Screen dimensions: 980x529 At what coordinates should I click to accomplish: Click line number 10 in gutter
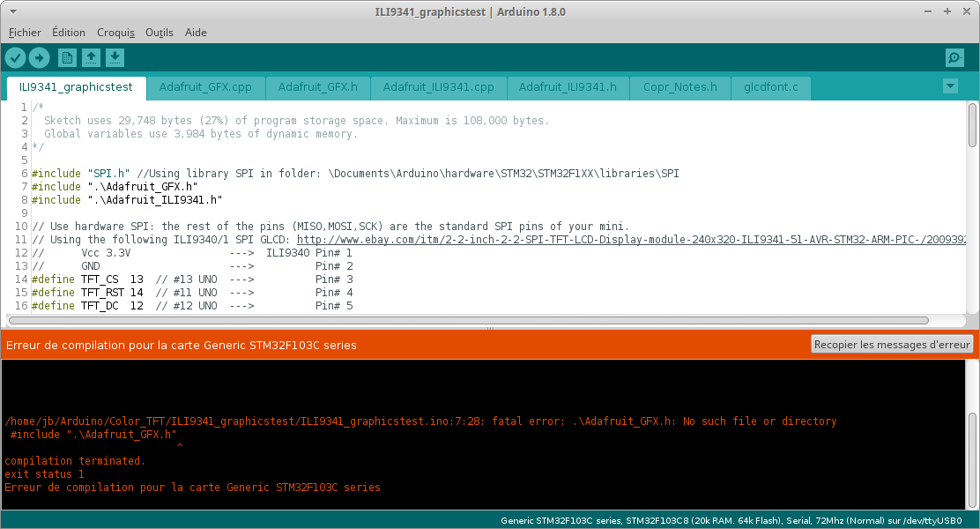pos(21,227)
